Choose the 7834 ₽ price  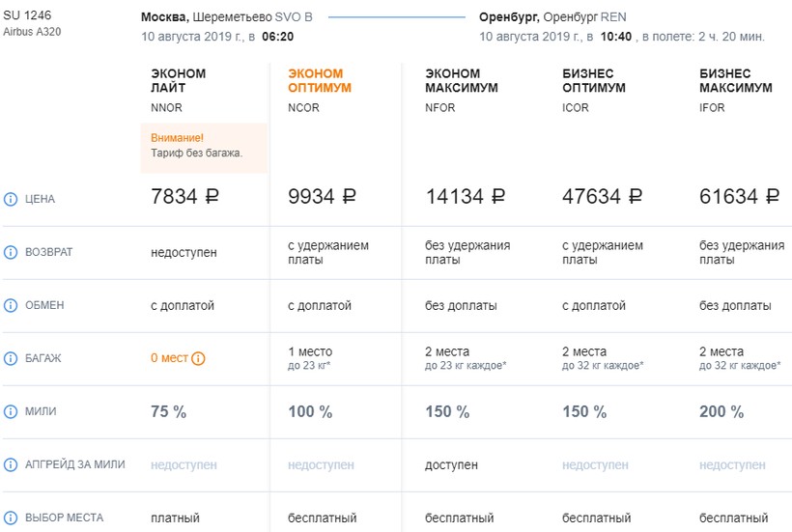pyautogui.click(x=185, y=198)
